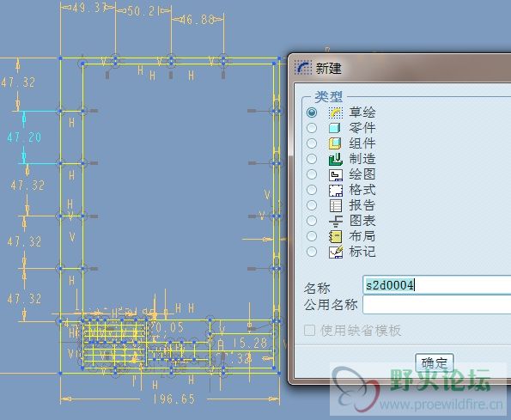
Task: Click the Drawing (绘图) icon
Action: (x=335, y=174)
